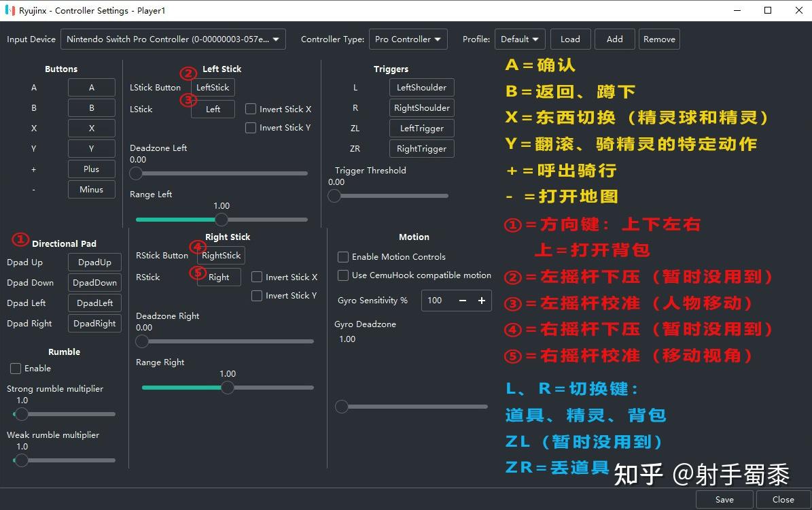
Task: Add a new controller profile
Action: 614,39
